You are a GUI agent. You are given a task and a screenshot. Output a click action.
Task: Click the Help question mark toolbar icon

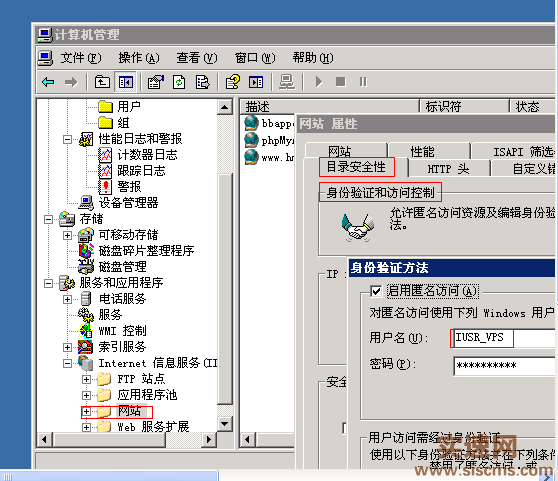[233, 82]
